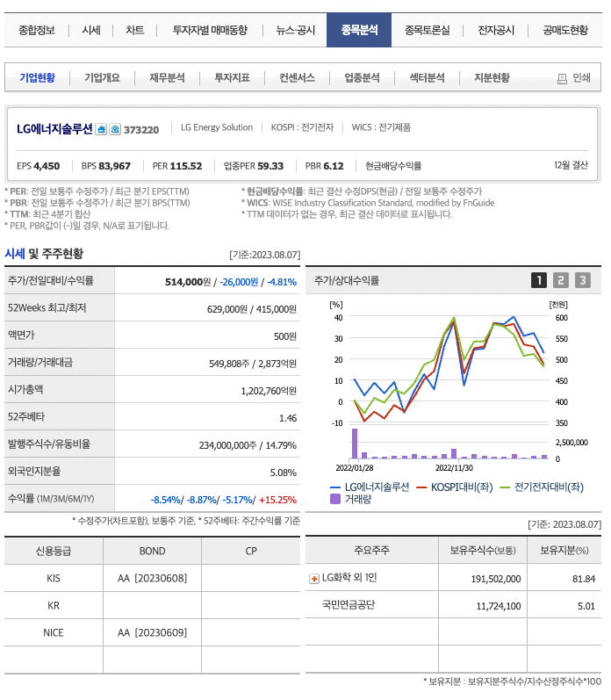Switch to the 지분현황 sub-tab
This screenshot has width=611, height=700.
[492, 77]
